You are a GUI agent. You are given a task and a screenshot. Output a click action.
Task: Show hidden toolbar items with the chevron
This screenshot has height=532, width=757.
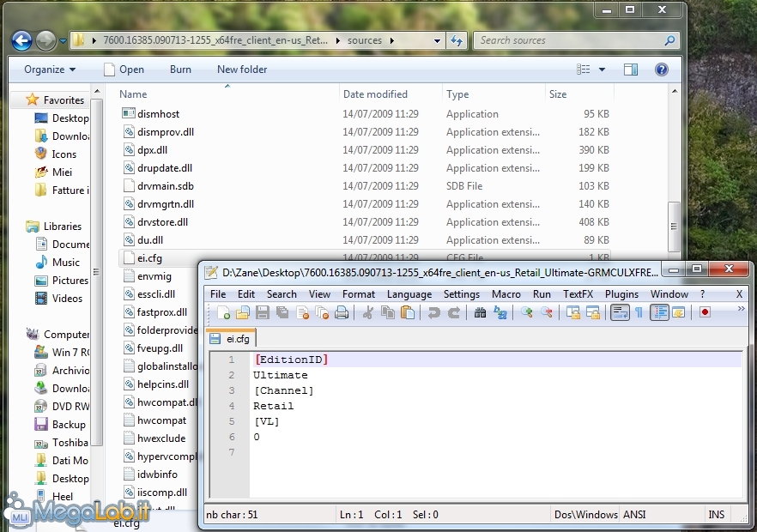click(x=741, y=309)
